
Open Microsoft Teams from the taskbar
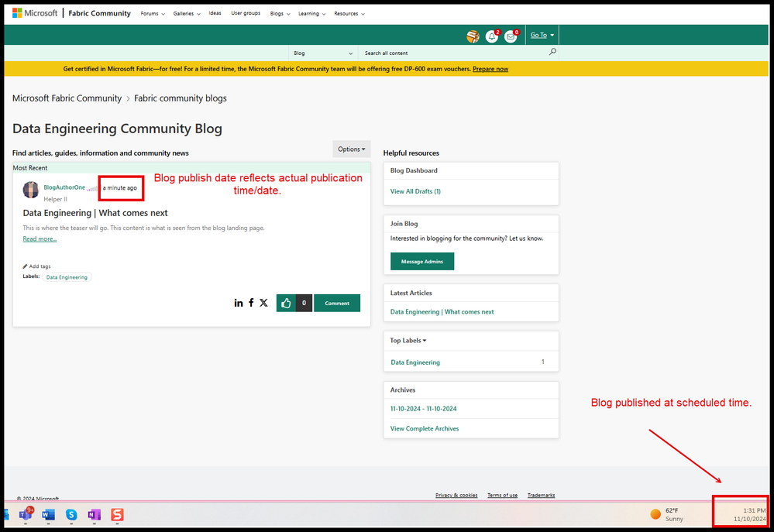26,514
